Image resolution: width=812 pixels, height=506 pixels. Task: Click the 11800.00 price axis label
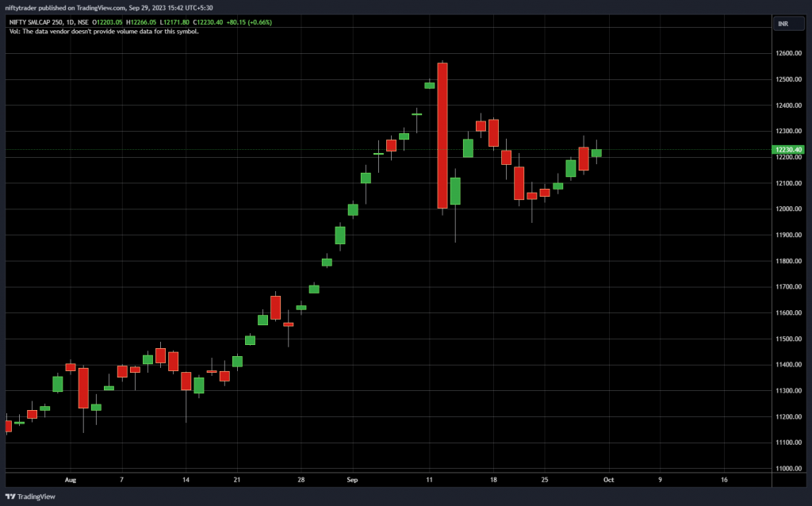(788, 261)
